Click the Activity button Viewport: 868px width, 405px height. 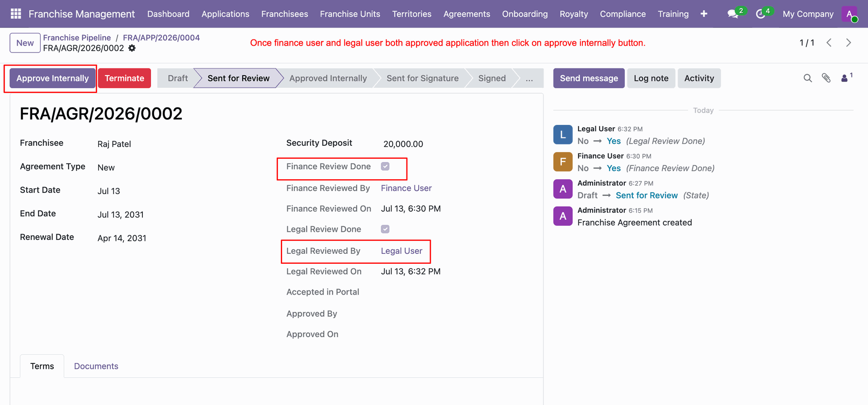click(x=699, y=78)
